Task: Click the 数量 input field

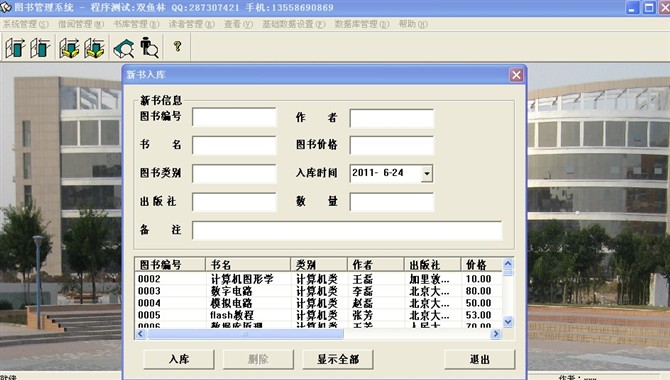Action: (392, 202)
